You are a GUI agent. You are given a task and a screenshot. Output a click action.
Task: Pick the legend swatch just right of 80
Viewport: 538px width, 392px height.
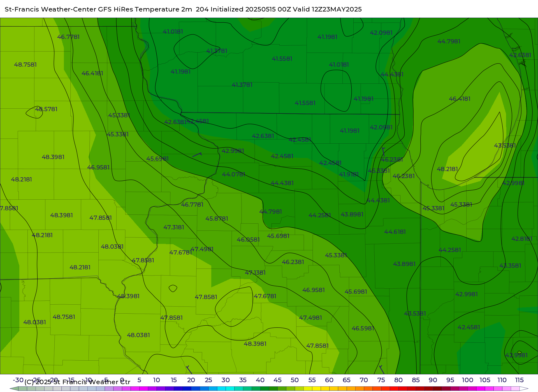pyautogui.click(x=403, y=389)
